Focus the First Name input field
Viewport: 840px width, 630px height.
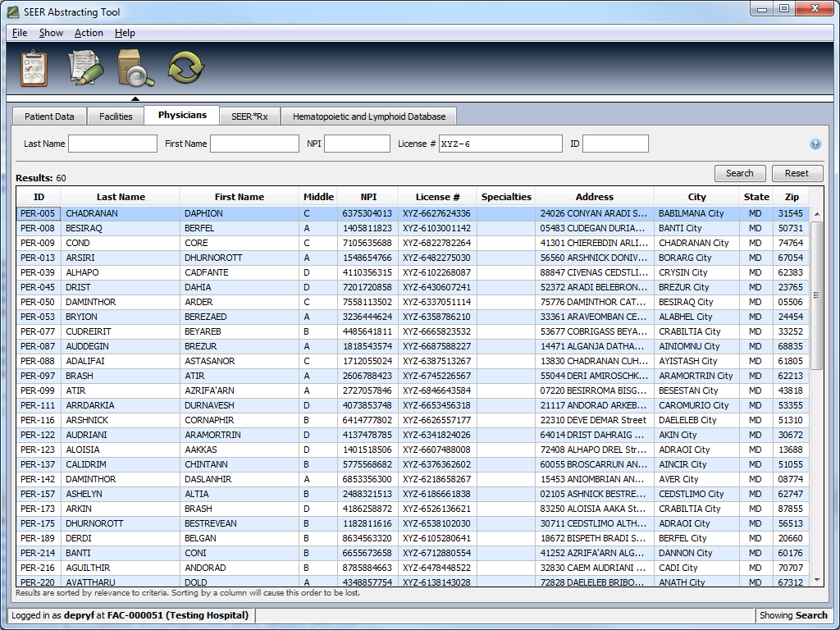(254, 144)
